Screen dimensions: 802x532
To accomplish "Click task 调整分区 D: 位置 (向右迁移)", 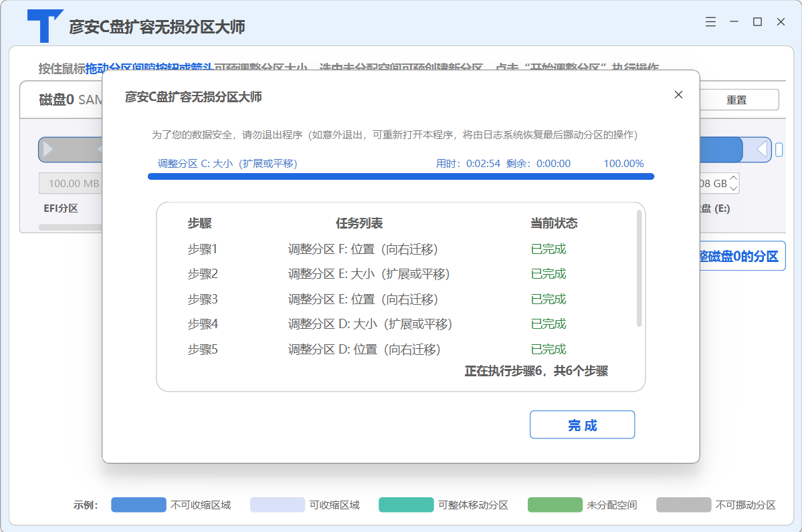I will 364,350.
